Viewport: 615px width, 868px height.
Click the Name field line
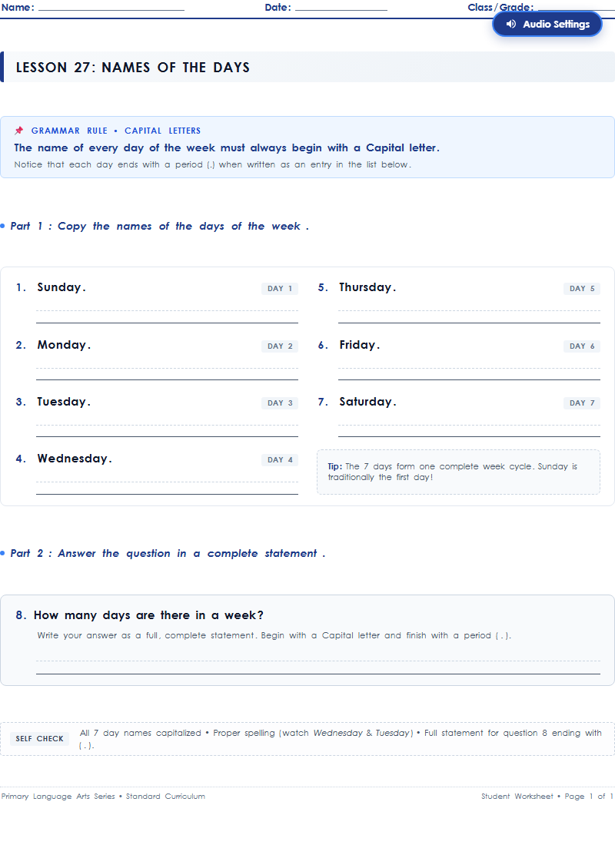111,8
